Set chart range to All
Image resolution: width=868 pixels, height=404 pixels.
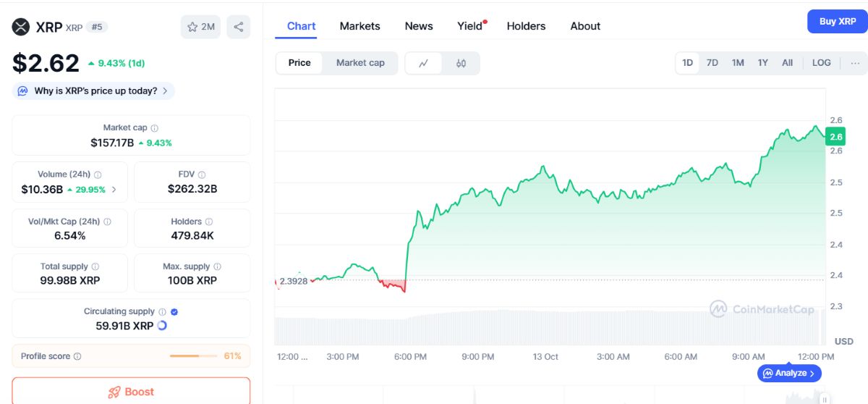click(x=787, y=63)
